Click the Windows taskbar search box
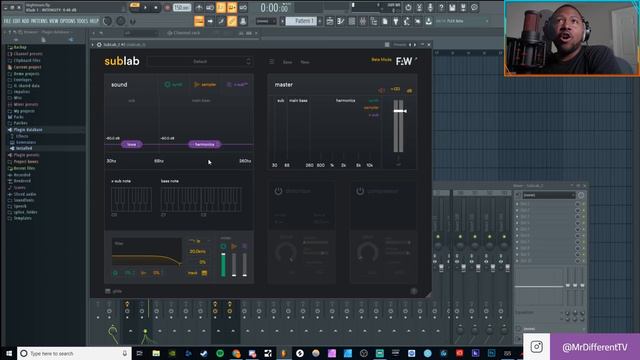 pos(74,353)
